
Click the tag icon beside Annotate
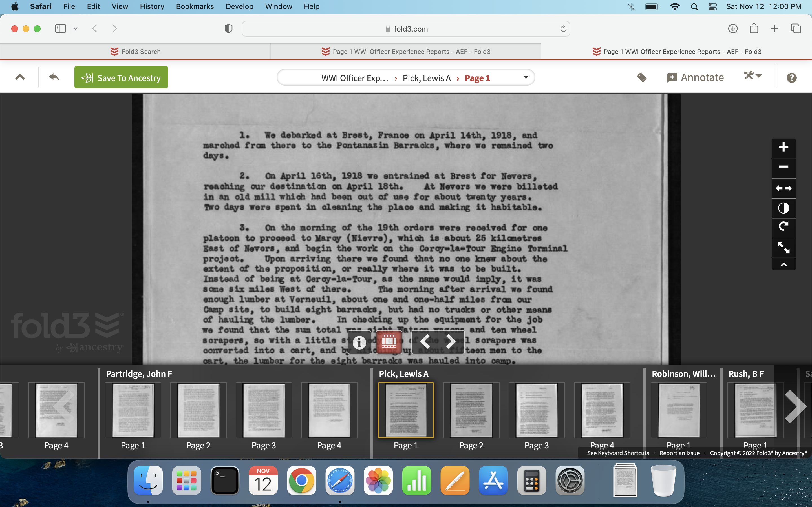[x=641, y=78]
